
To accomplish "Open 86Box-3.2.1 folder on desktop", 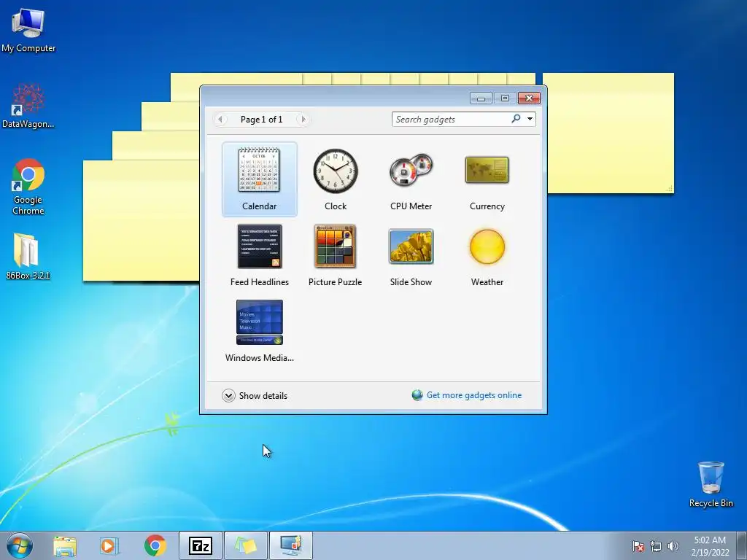I will (x=28, y=256).
